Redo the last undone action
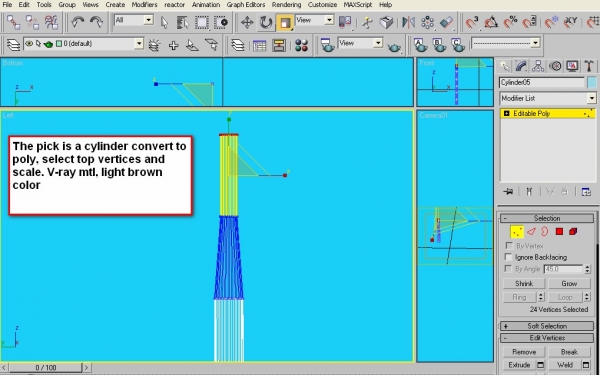Image resolution: width=600 pixels, height=375 pixels. click(96, 22)
